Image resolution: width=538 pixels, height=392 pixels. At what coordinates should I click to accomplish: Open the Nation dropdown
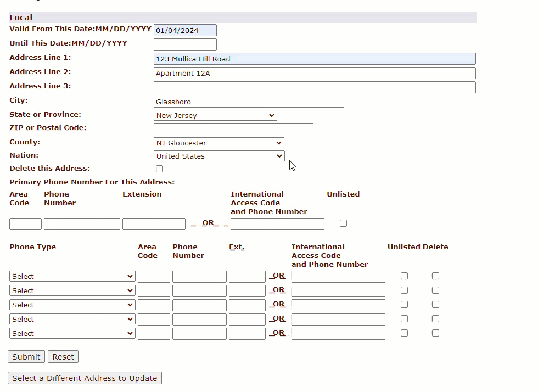coord(219,156)
